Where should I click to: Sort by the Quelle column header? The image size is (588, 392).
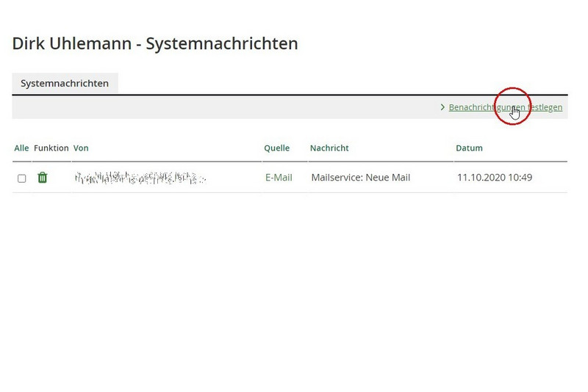coord(276,148)
